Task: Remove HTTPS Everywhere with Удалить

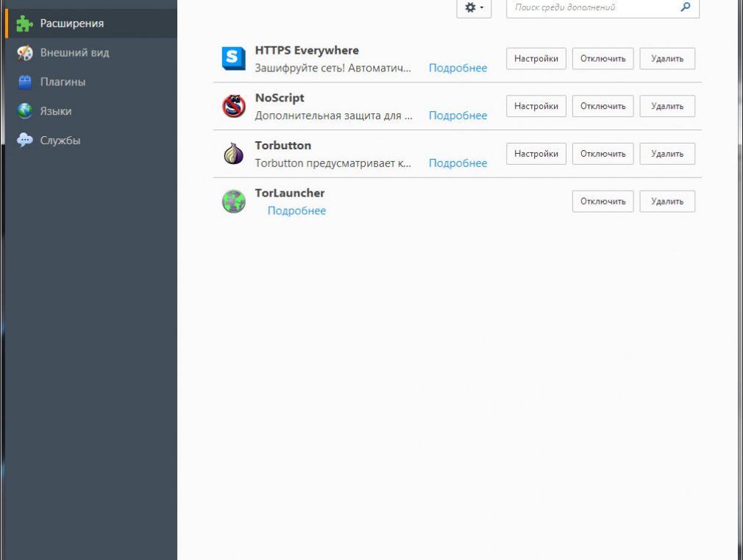Action: pos(667,58)
